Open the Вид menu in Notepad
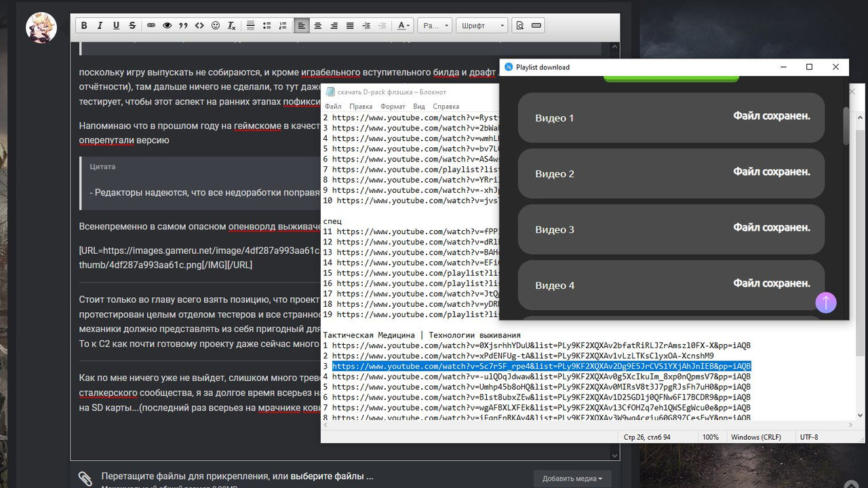This screenshot has width=868, height=488. [x=419, y=107]
